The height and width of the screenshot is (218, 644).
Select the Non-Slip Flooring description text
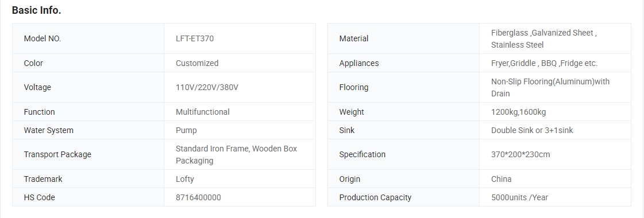coord(550,87)
